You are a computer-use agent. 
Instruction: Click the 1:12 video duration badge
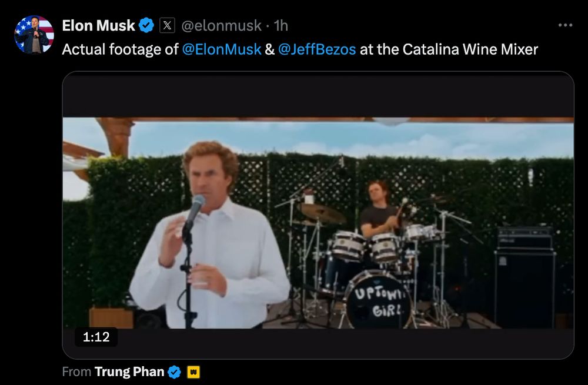pyautogui.click(x=95, y=337)
